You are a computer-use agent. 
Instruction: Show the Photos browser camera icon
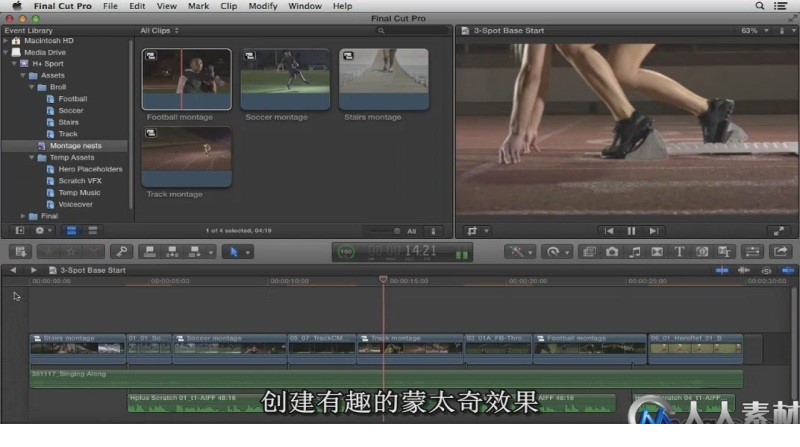pos(612,252)
